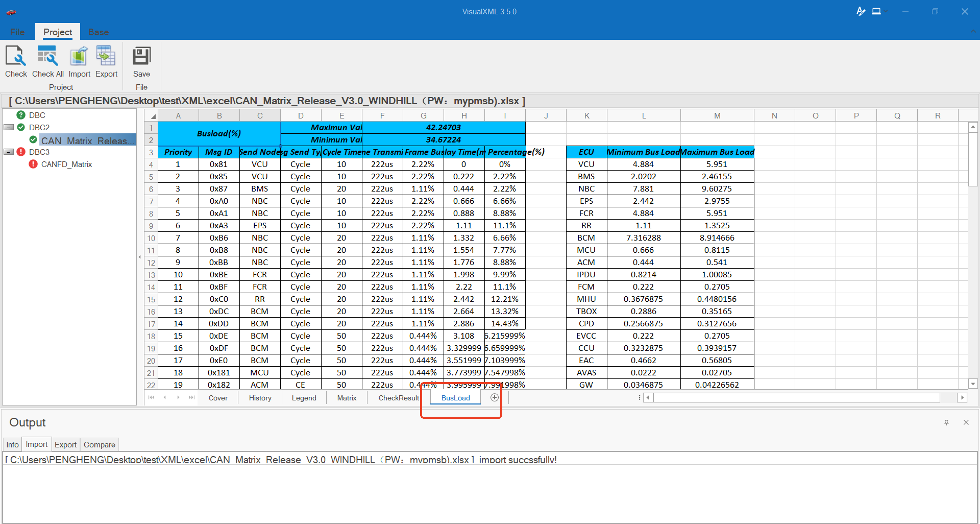This screenshot has width=980, height=524.
Task: Pin the Output panel
Action: [x=946, y=422]
